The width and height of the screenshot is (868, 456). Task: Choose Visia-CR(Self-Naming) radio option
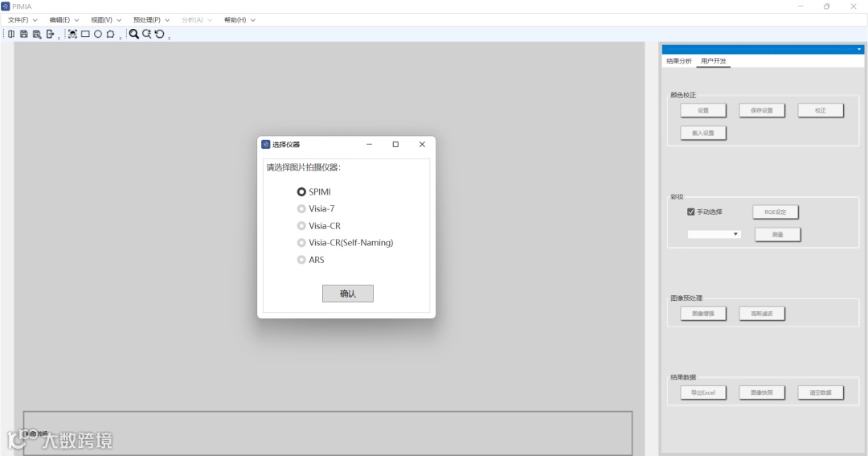pos(301,243)
